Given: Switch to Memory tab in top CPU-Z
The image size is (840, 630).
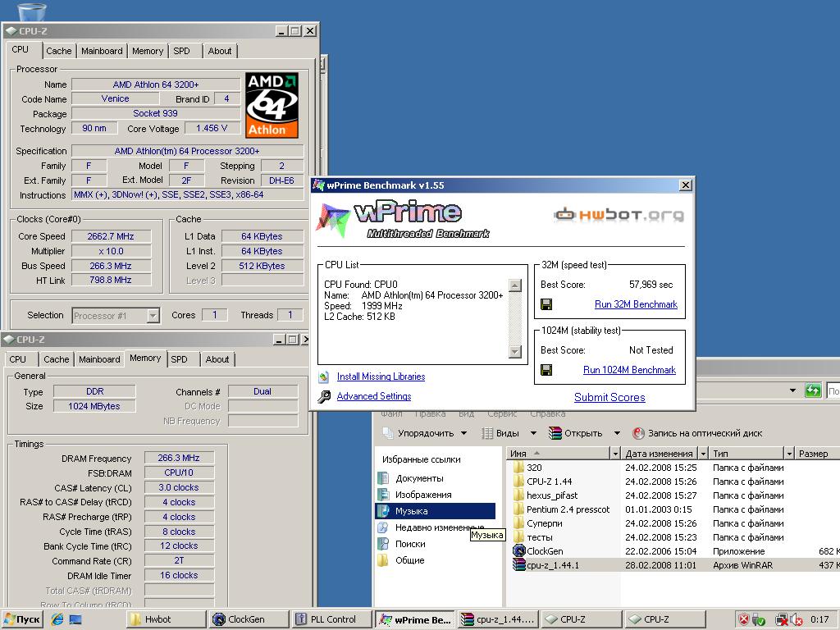Looking at the screenshot, I should click(x=148, y=51).
